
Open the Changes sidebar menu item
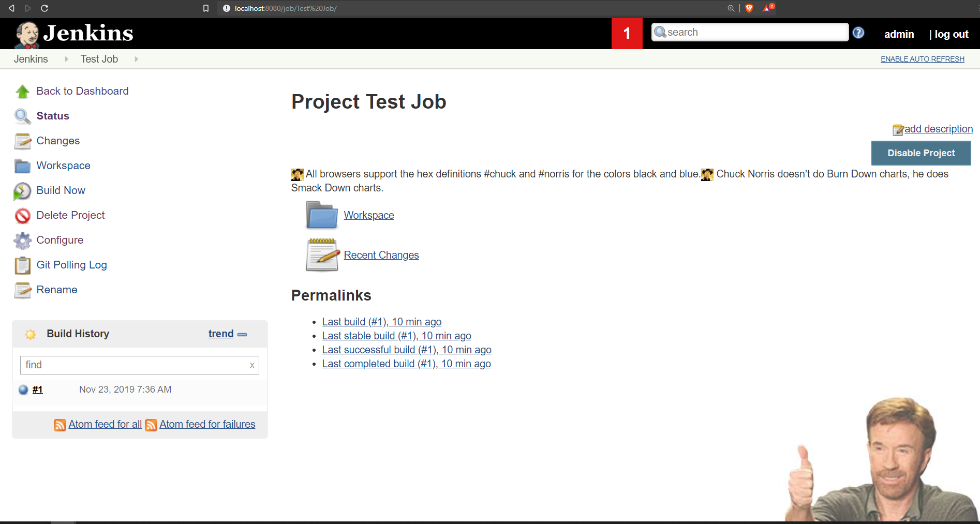coord(58,141)
